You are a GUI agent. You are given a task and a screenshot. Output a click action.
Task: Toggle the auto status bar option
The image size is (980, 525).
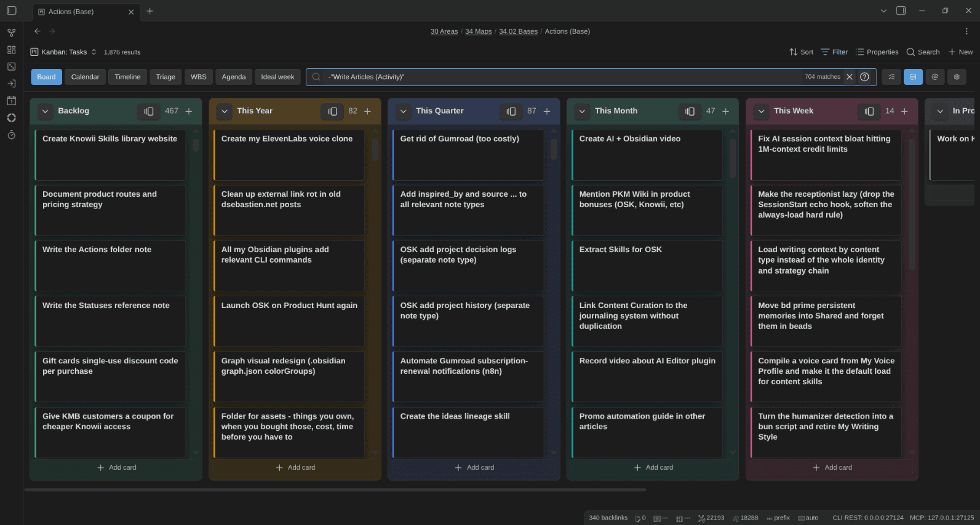[x=808, y=518]
